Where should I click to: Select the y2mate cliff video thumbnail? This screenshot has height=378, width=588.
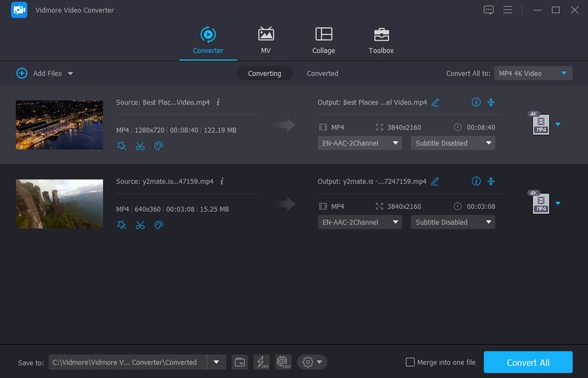coord(60,204)
